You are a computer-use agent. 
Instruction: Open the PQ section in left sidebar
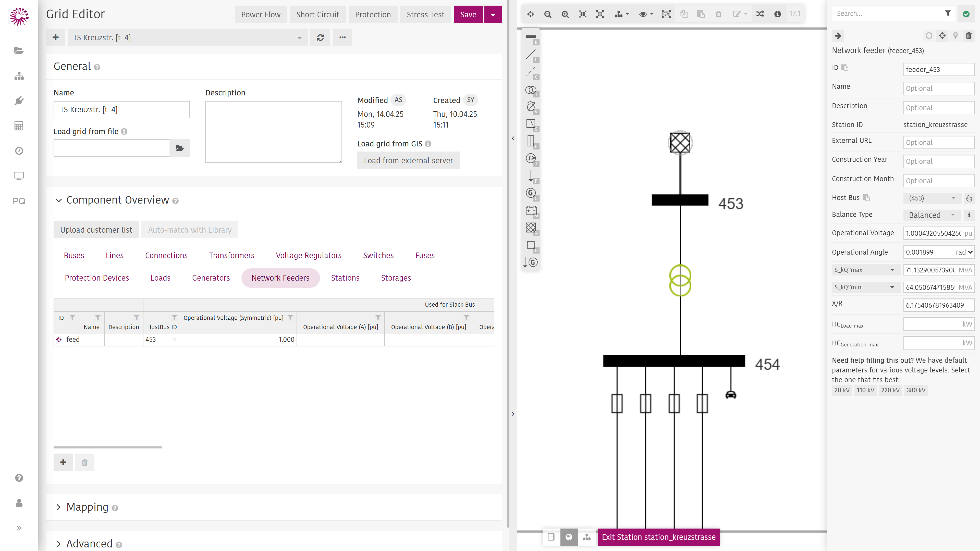[x=19, y=201]
